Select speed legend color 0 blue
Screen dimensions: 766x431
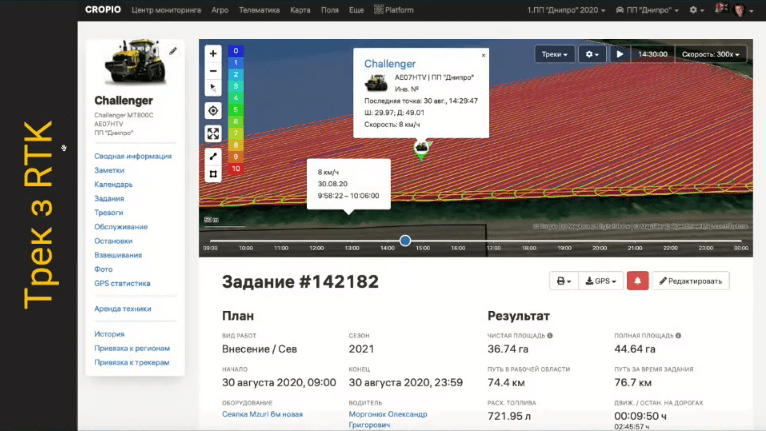[235, 51]
